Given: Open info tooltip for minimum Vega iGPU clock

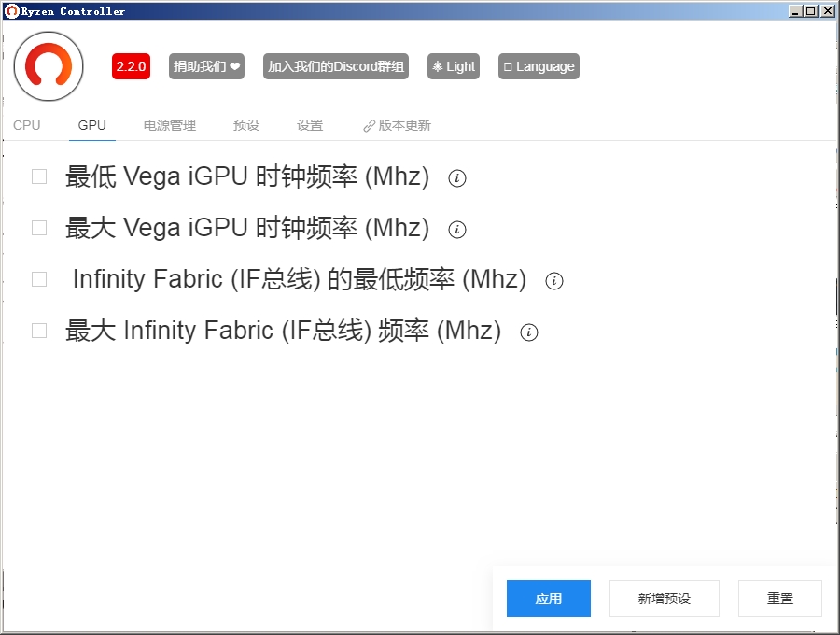Looking at the screenshot, I should point(456,178).
